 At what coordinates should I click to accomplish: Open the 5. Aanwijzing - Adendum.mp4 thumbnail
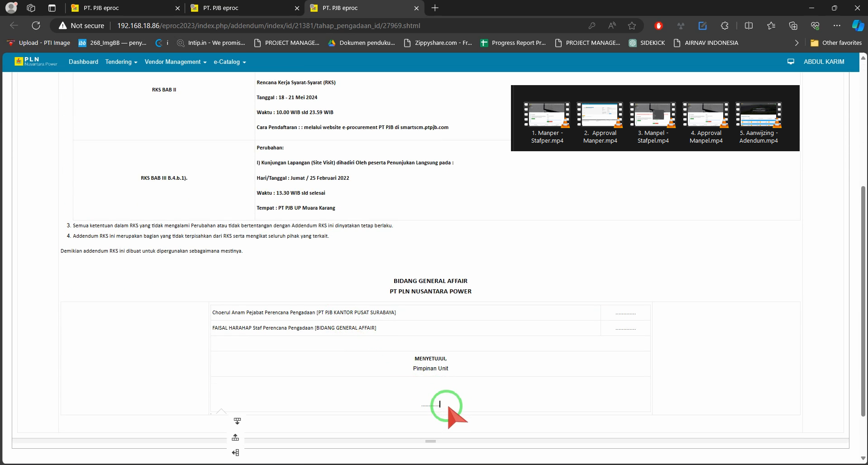click(758, 123)
